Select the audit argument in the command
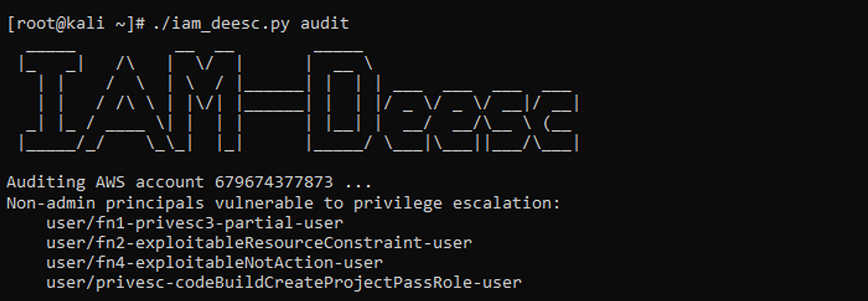This screenshot has height=301, width=868. point(325,24)
